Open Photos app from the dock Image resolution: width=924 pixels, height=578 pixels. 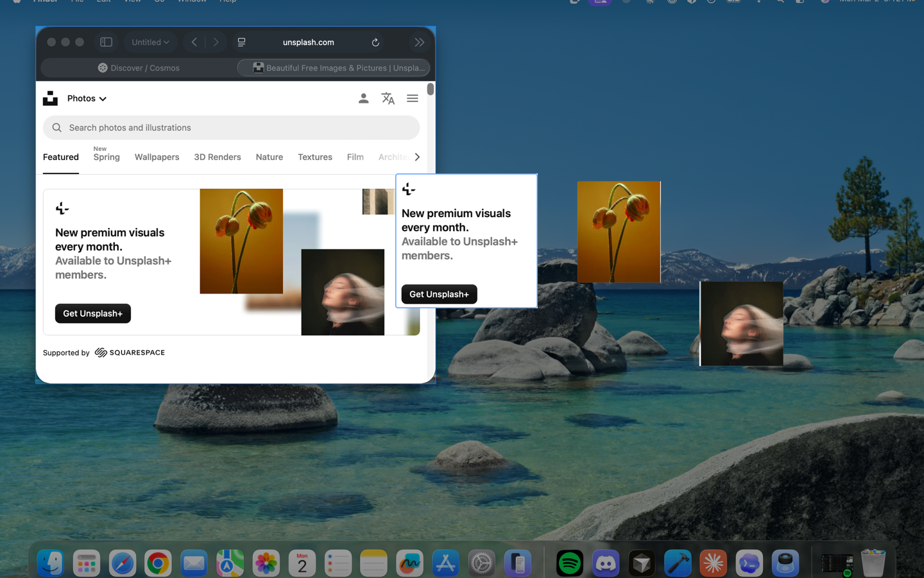[x=266, y=563]
